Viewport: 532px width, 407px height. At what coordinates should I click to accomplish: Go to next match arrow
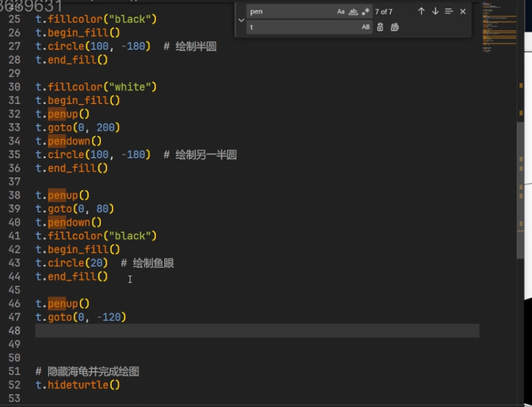pyautogui.click(x=435, y=11)
